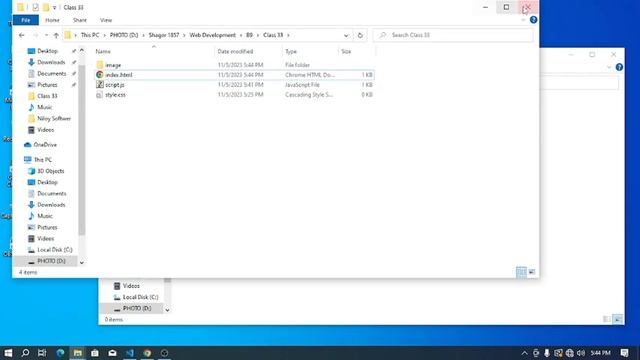Open OneDrive in the navigation pane
This screenshot has width=640, height=360.
click(45, 144)
